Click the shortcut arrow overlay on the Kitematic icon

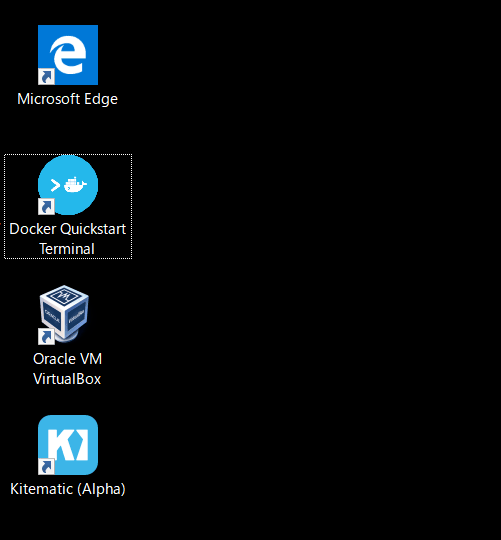(x=46, y=467)
